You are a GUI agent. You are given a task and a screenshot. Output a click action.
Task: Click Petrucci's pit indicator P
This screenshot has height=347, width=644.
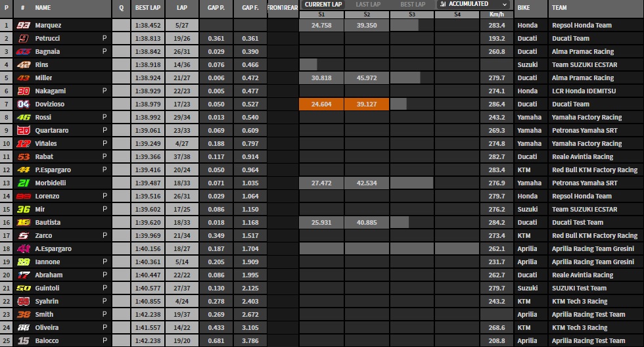pos(104,38)
